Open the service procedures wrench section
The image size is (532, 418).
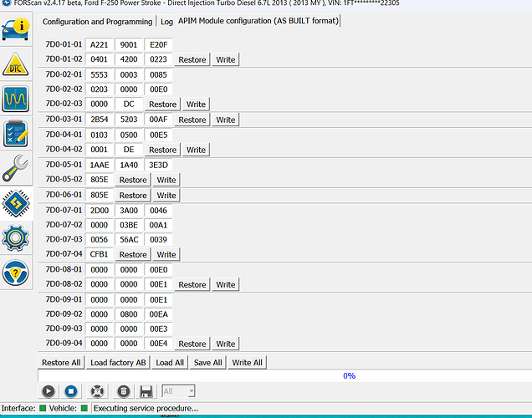16,168
